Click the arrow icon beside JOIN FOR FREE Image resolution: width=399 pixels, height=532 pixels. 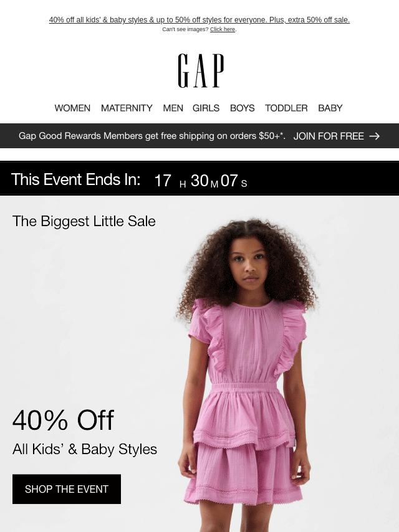(x=374, y=136)
